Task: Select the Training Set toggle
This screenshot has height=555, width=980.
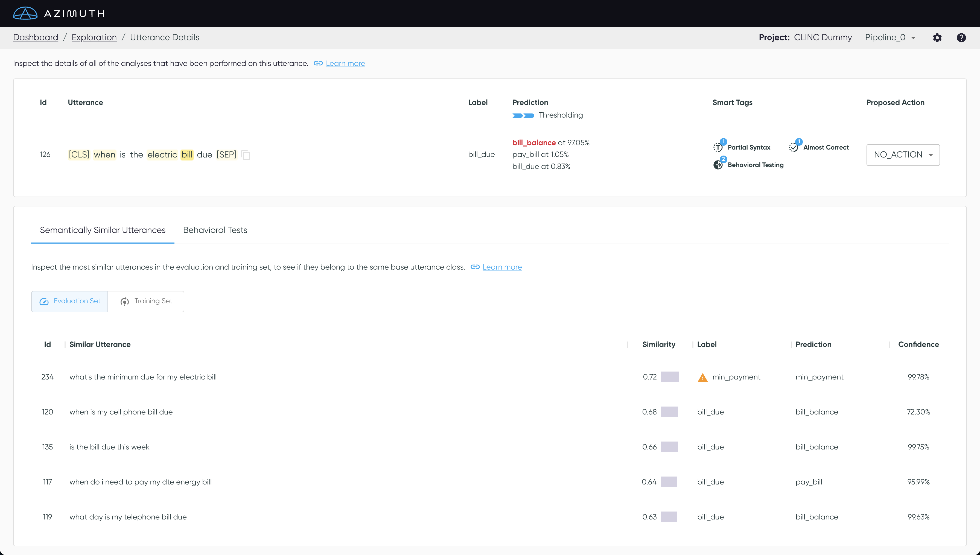Action: click(146, 302)
